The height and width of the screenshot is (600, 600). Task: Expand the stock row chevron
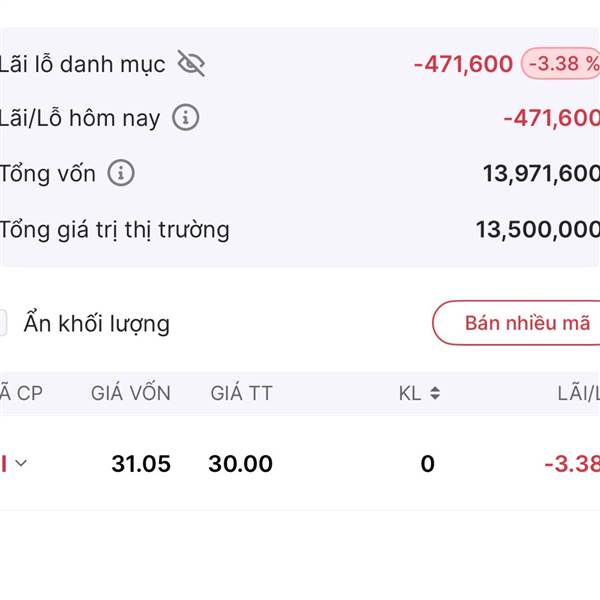click(x=21, y=463)
